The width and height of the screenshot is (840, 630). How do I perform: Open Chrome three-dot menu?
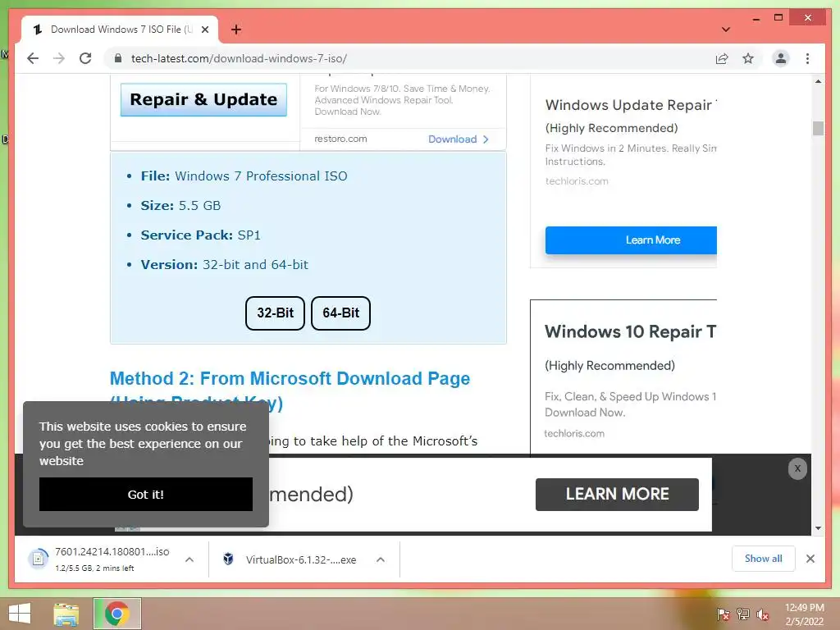click(x=807, y=58)
